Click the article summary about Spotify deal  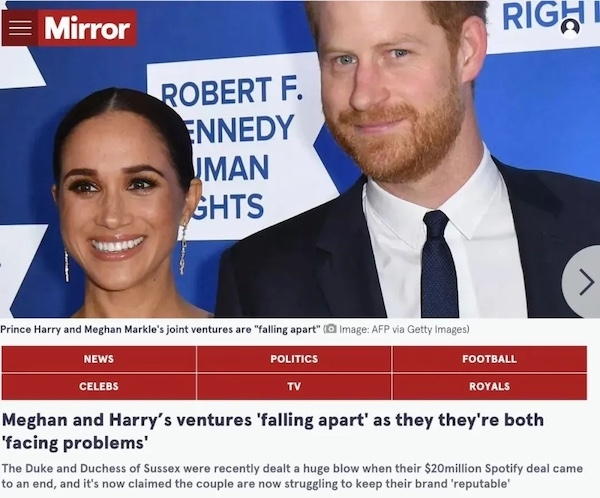point(292,476)
